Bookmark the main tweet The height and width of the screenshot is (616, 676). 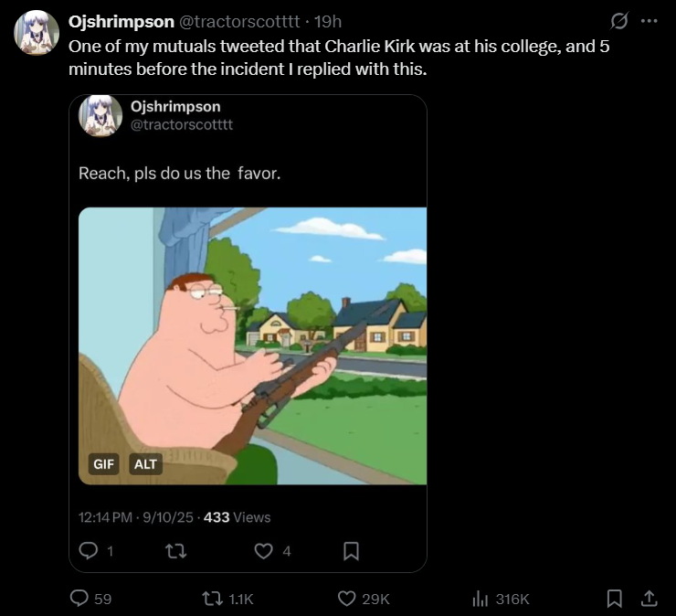[615, 599]
